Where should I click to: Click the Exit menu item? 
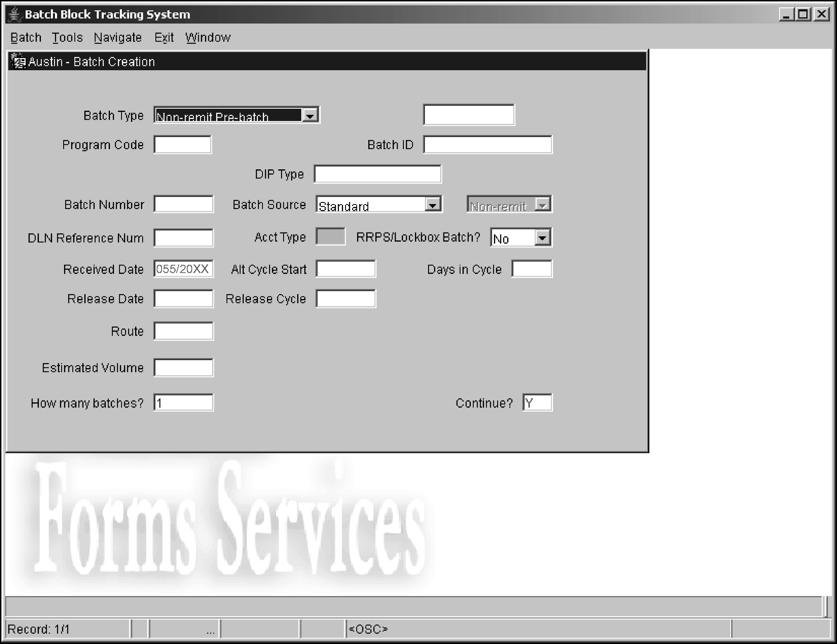[x=164, y=38]
